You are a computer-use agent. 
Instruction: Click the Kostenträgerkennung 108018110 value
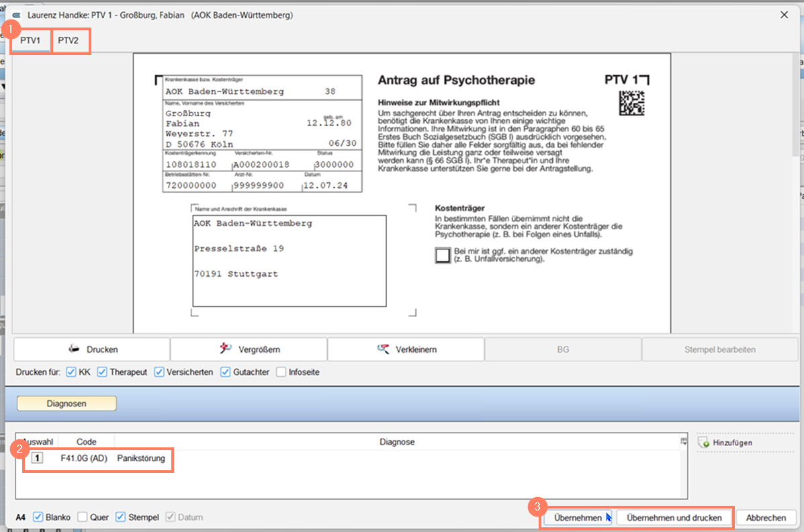click(191, 165)
